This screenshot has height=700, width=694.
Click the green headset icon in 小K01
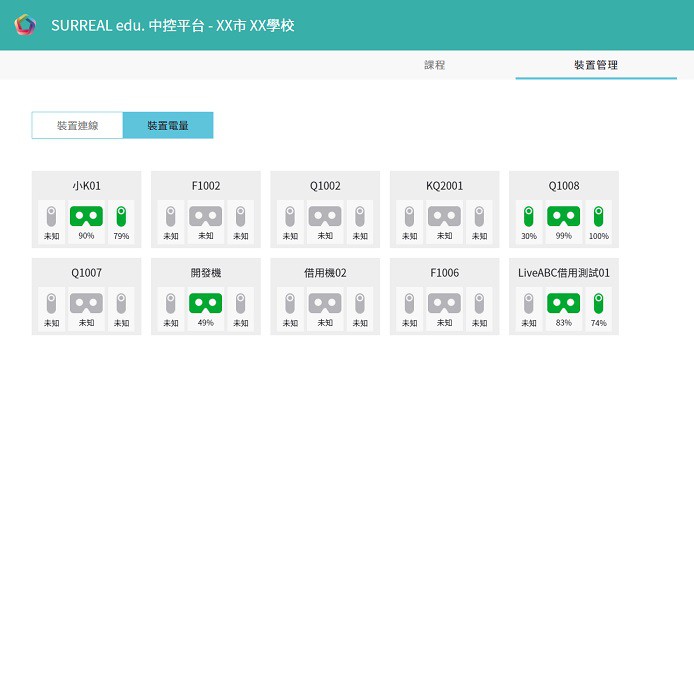86,216
